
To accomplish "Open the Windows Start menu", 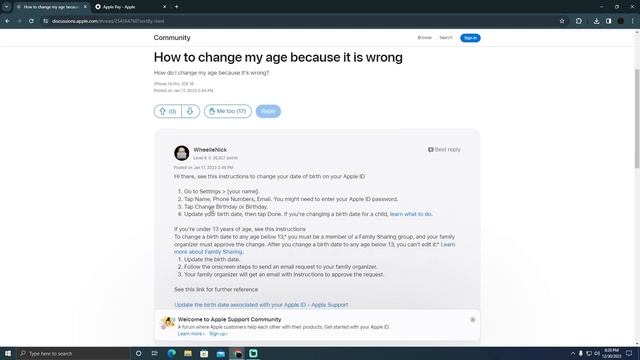I will 8,353.
